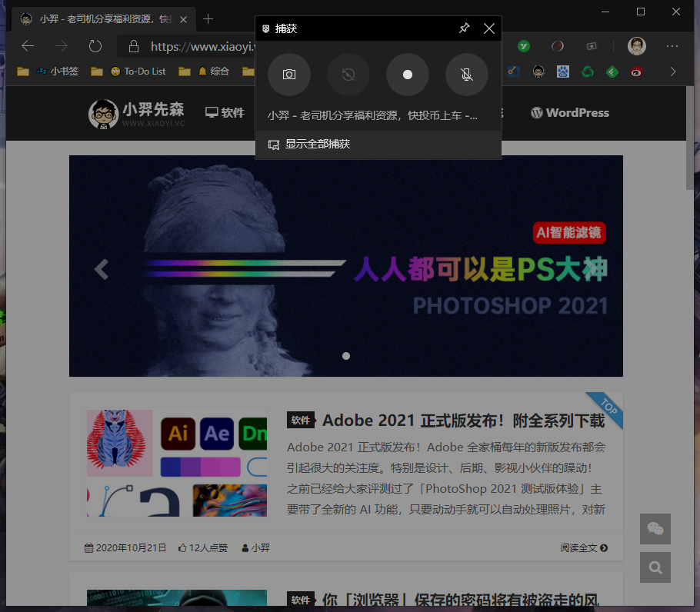700x612 pixels.
Task: Expand the hidden bookmarks chevron
Action: pyautogui.click(x=672, y=72)
